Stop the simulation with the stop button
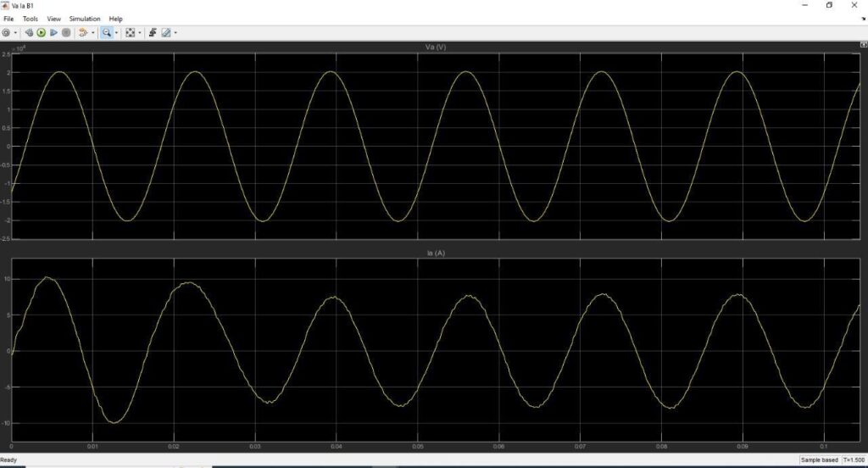The width and height of the screenshot is (868, 468). coord(66,33)
